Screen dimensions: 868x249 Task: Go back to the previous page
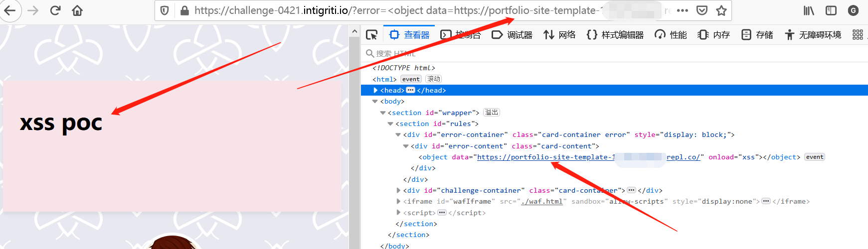tap(10, 10)
